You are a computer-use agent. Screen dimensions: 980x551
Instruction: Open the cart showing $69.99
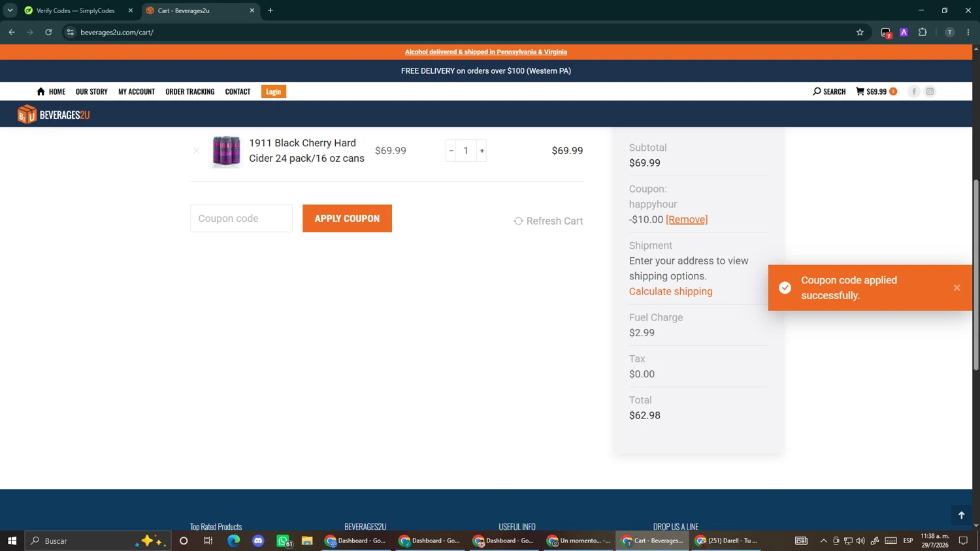click(x=876, y=91)
